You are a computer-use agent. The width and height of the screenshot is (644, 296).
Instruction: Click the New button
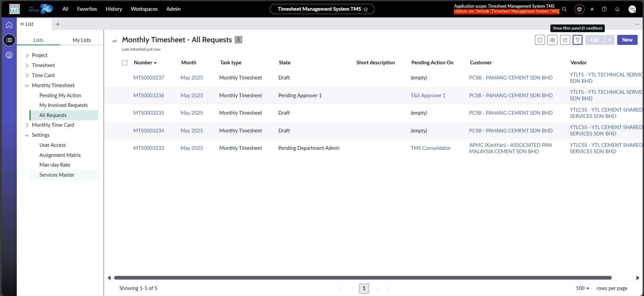tap(627, 40)
